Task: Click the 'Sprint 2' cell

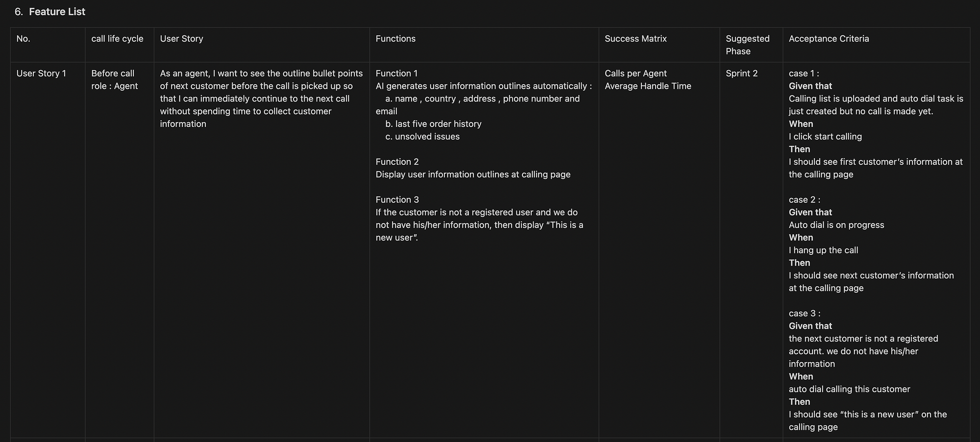Action: 741,74
